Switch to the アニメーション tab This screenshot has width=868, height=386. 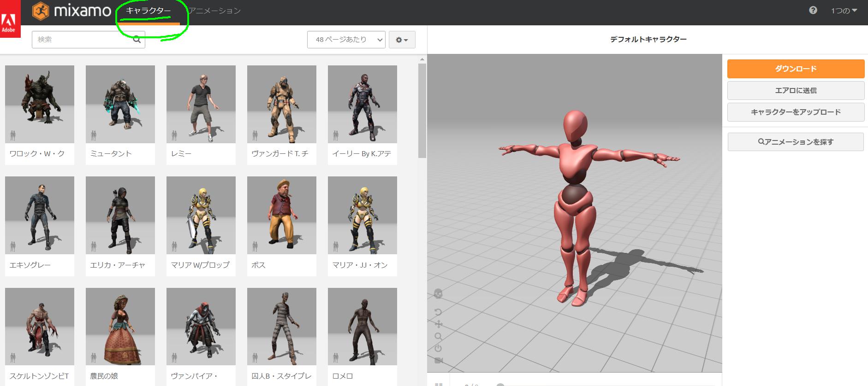(214, 11)
